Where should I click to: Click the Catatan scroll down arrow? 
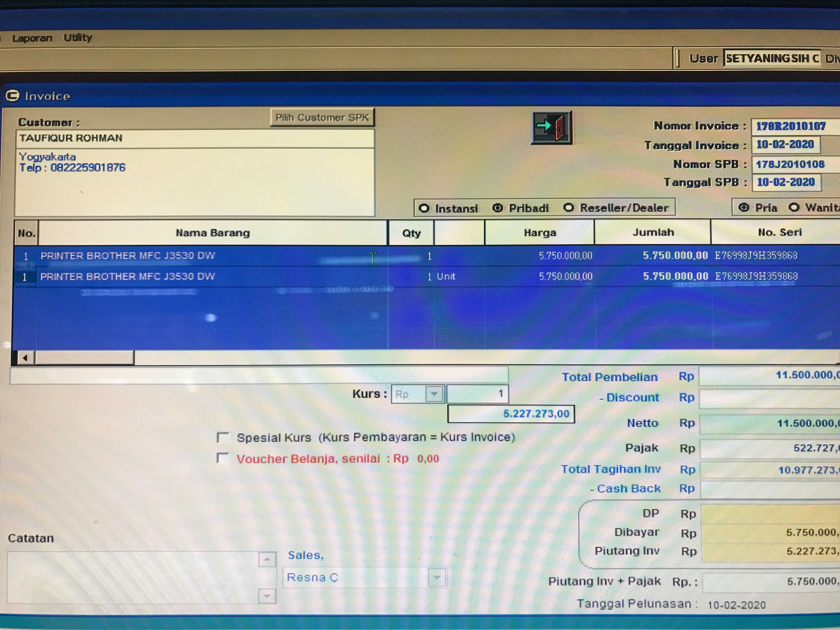click(267, 596)
